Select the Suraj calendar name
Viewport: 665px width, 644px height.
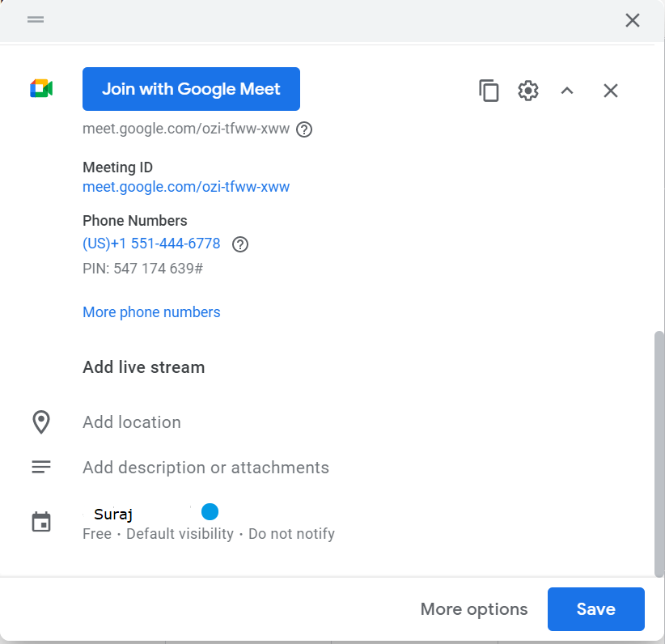point(113,515)
